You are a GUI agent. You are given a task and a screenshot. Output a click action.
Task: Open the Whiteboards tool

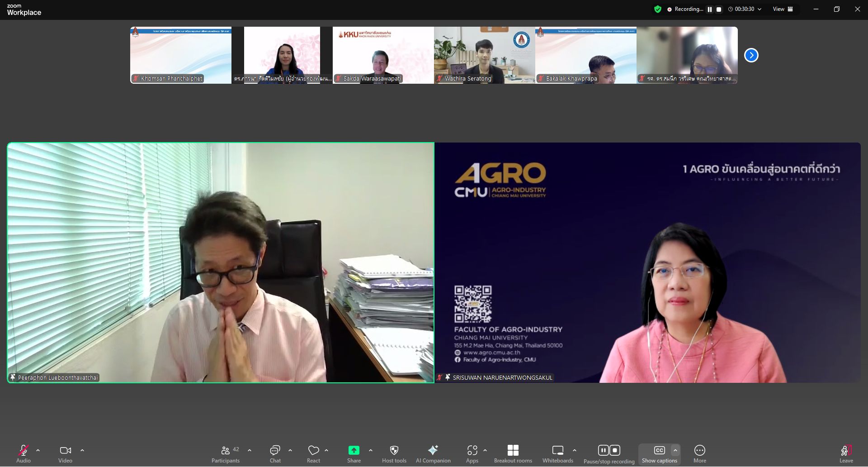click(x=557, y=454)
